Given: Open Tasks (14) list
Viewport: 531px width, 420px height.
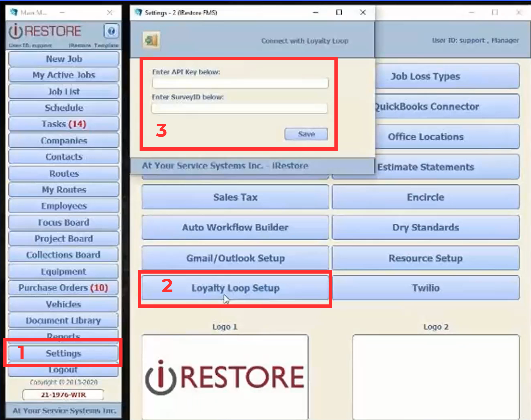Looking at the screenshot, I should [x=64, y=124].
